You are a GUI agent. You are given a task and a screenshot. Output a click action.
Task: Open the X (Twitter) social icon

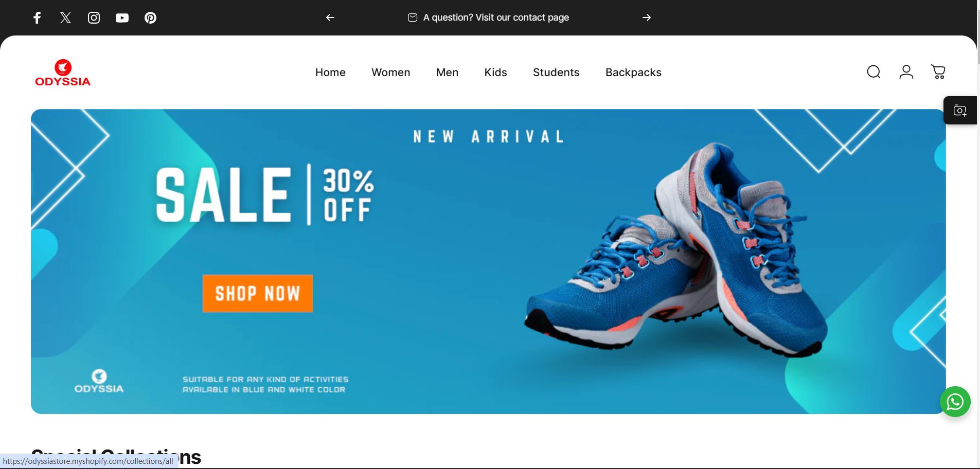tap(65, 18)
